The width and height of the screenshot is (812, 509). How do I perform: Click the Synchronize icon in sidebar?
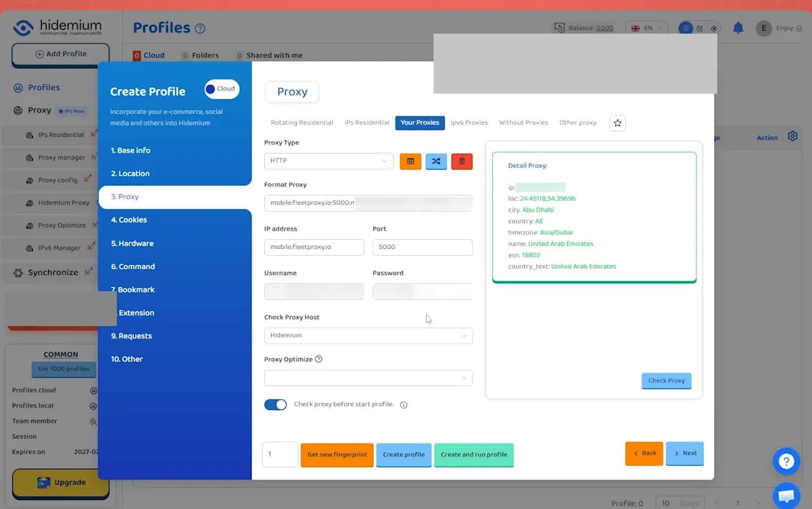click(x=18, y=272)
